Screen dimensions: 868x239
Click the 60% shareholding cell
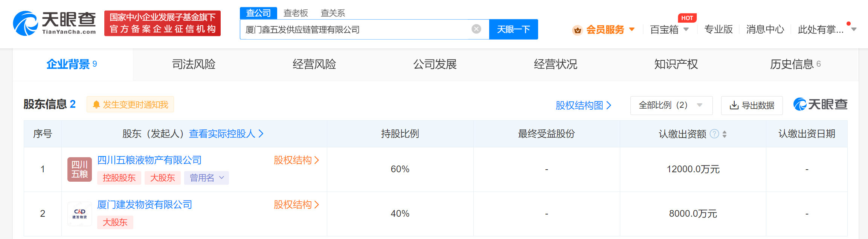pyautogui.click(x=400, y=169)
